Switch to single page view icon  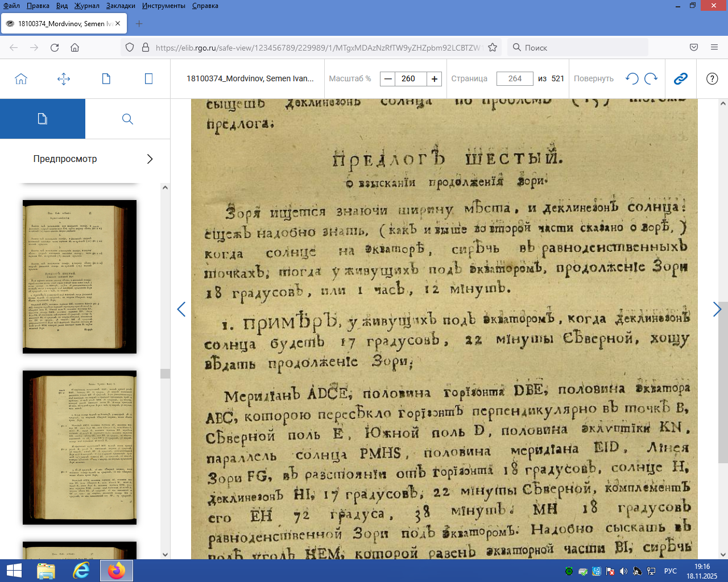106,79
